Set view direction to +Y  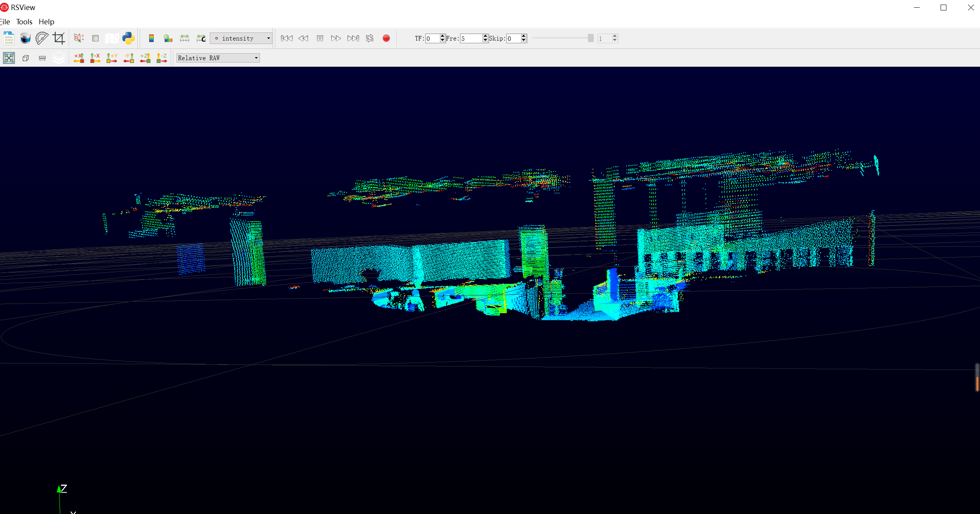[x=112, y=58]
